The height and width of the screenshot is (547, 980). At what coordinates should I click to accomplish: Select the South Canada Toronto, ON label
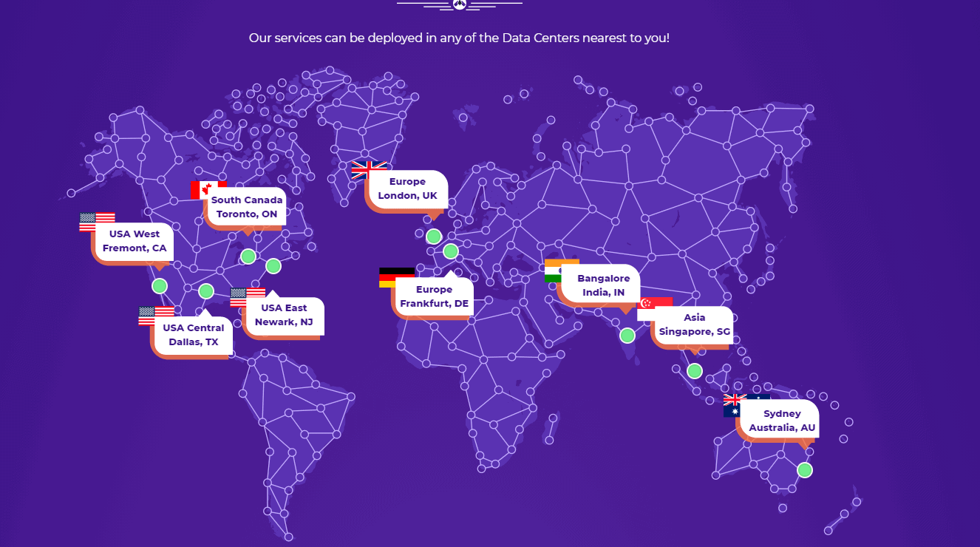click(247, 207)
